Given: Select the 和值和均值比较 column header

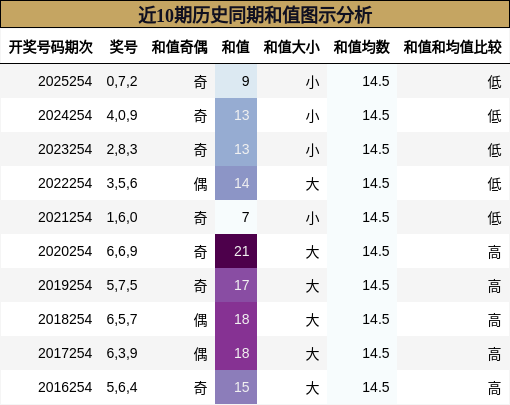Looking at the screenshot, I should 453,47.
